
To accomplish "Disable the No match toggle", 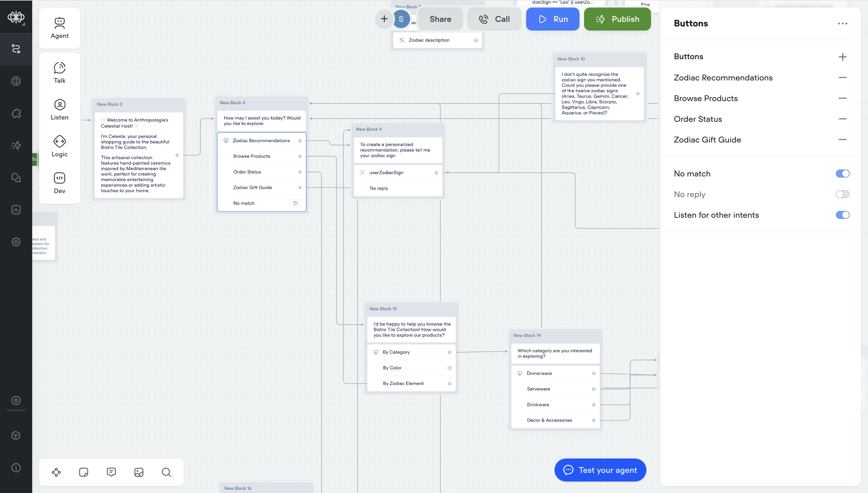I will 843,173.
